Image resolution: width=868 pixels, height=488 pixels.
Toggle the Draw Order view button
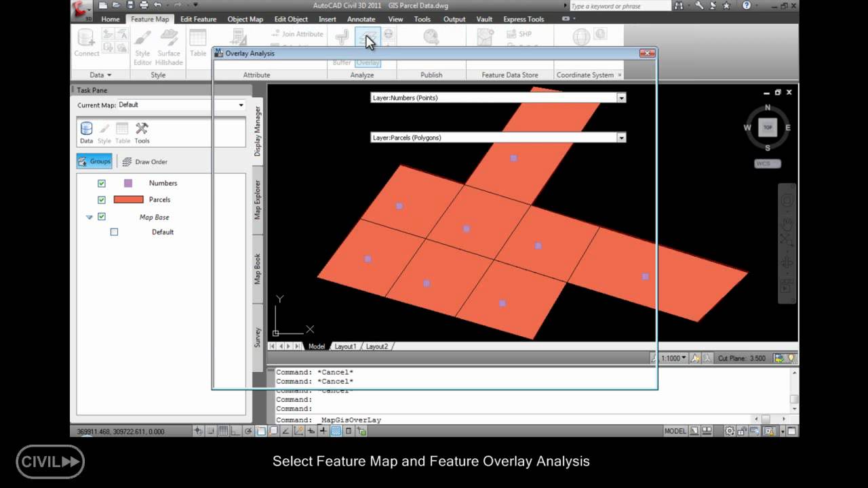coord(144,161)
